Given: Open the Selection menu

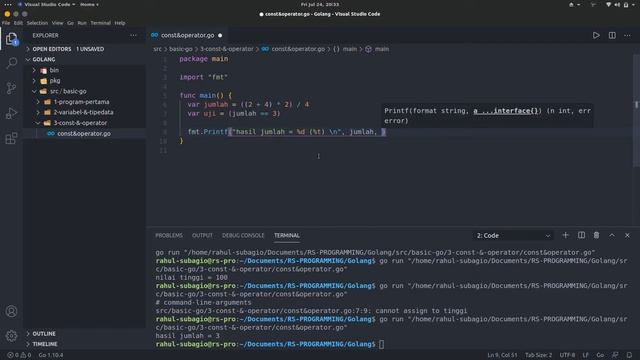Looking at the screenshot, I should click(37, 23).
